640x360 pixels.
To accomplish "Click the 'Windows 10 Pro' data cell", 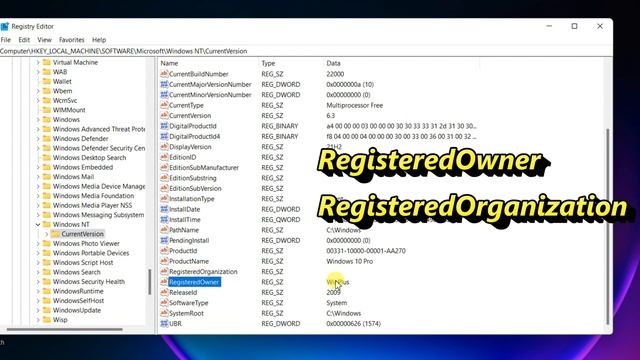I will 349,261.
